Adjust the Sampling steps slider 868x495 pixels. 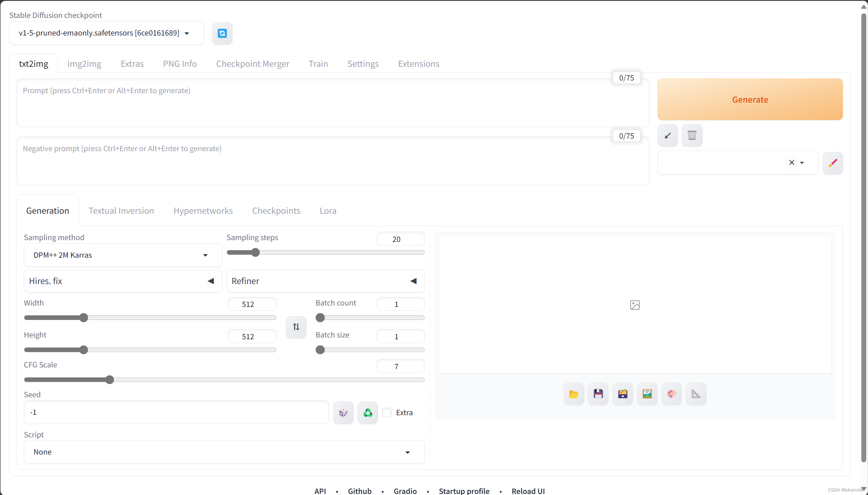click(326, 252)
